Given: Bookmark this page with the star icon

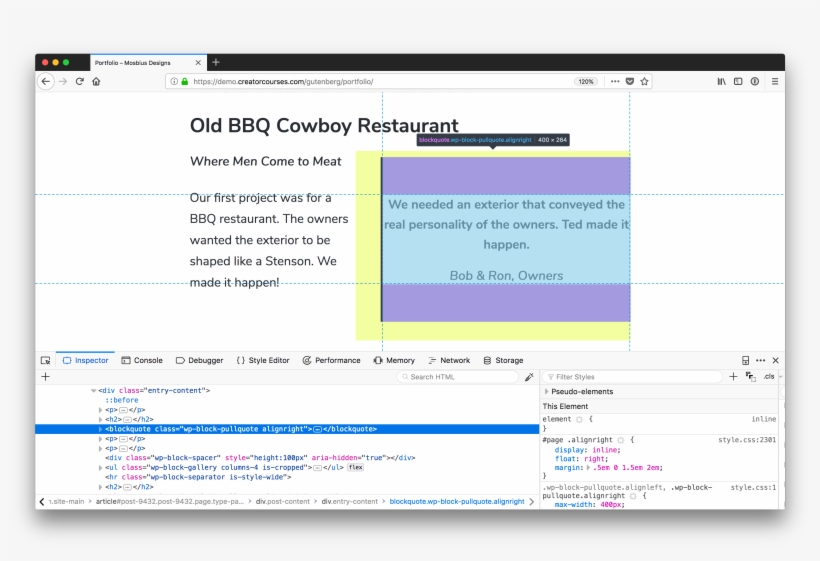Looking at the screenshot, I should coord(645,82).
